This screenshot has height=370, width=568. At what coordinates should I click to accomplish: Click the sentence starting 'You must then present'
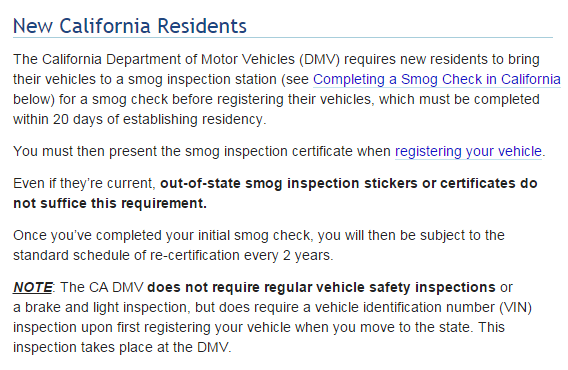tap(279, 151)
